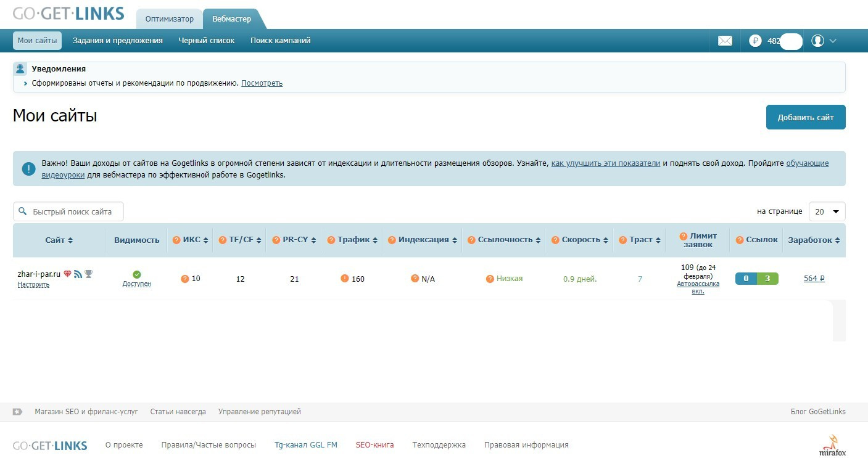Sort by Трафик using its arrows
Image resolution: width=868 pixels, height=458 pixels.
click(x=375, y=240)
